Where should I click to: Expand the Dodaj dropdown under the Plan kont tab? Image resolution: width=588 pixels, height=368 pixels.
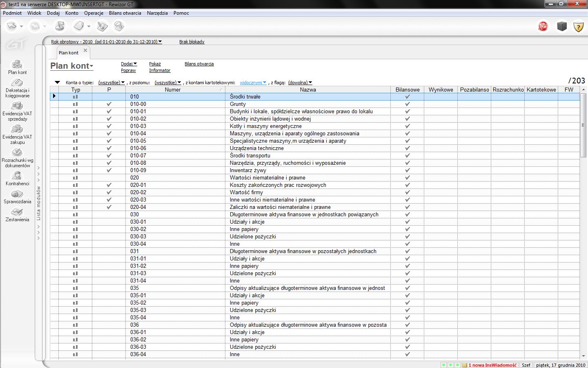(x=129, y=64)
